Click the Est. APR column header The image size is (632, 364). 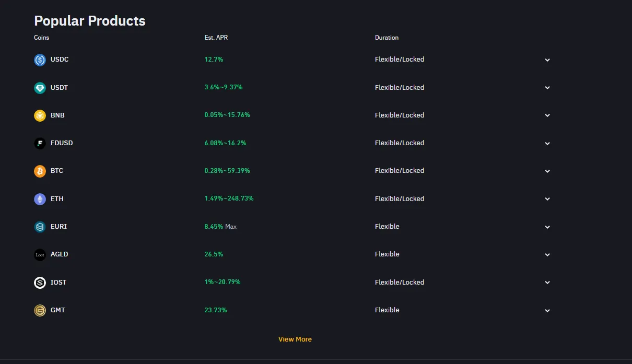click(x=216, y=38)
